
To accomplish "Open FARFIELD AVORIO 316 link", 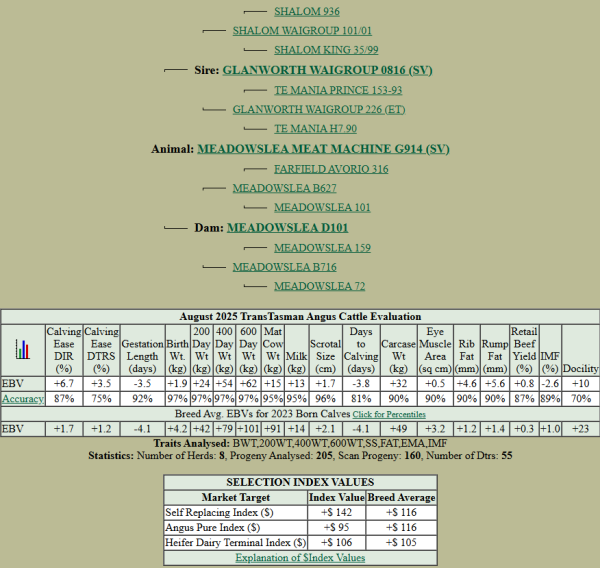I will point(331,169).
